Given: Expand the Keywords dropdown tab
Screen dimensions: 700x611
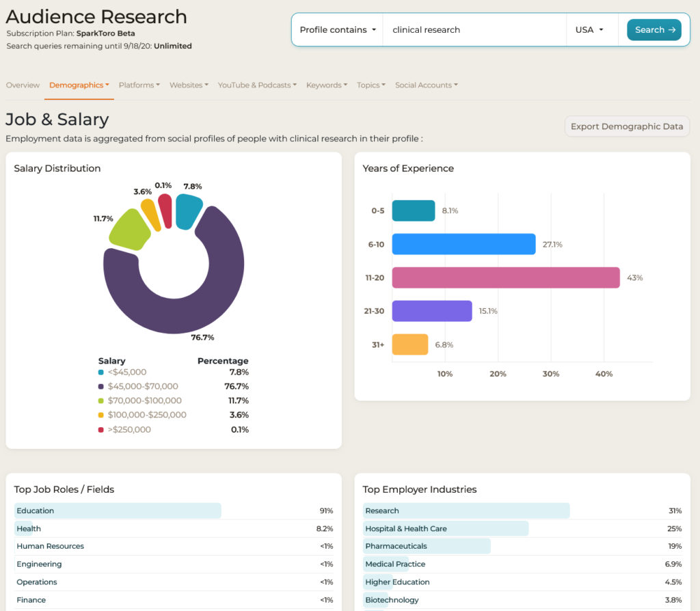Looking at the screenshot, I should pos(327,85).
